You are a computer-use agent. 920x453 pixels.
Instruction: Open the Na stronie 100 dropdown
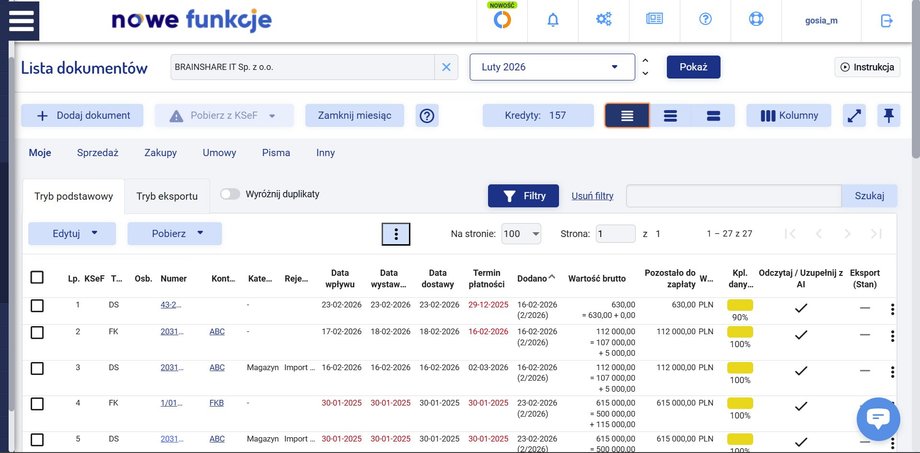521,234
